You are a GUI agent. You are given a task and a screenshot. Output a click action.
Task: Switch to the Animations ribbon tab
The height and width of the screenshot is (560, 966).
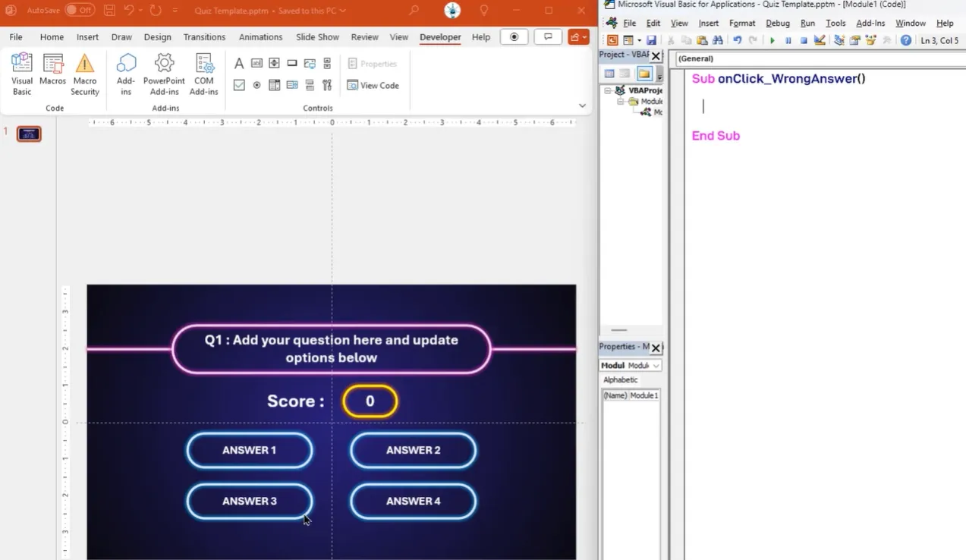(x=260, y=37)
